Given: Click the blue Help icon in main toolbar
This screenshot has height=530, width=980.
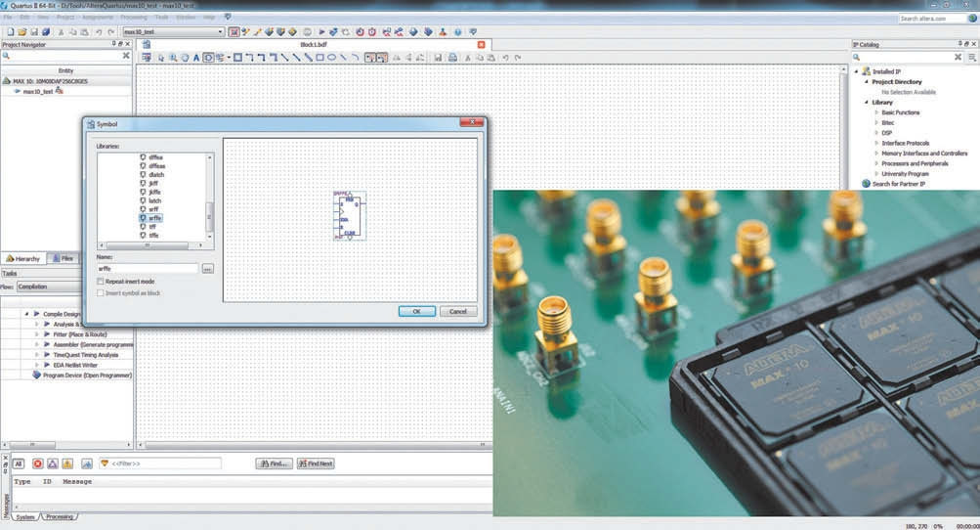Looking at the screenshot, I should 458,32.
